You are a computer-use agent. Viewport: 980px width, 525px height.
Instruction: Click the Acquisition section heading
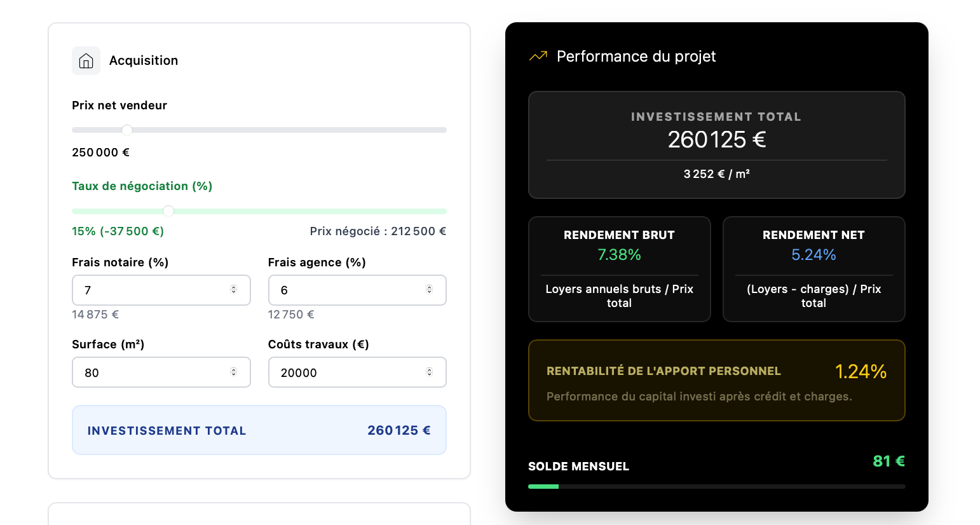coord(144,60)
